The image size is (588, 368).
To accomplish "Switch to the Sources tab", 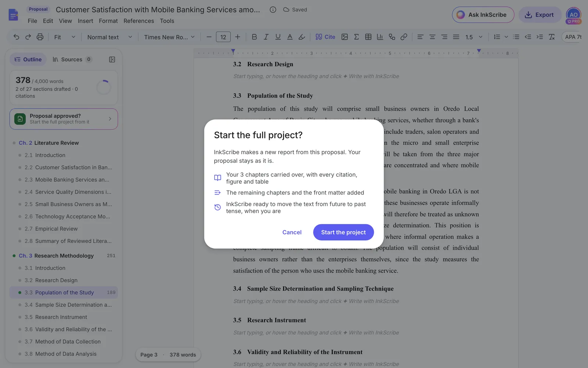I will [72, 59].
